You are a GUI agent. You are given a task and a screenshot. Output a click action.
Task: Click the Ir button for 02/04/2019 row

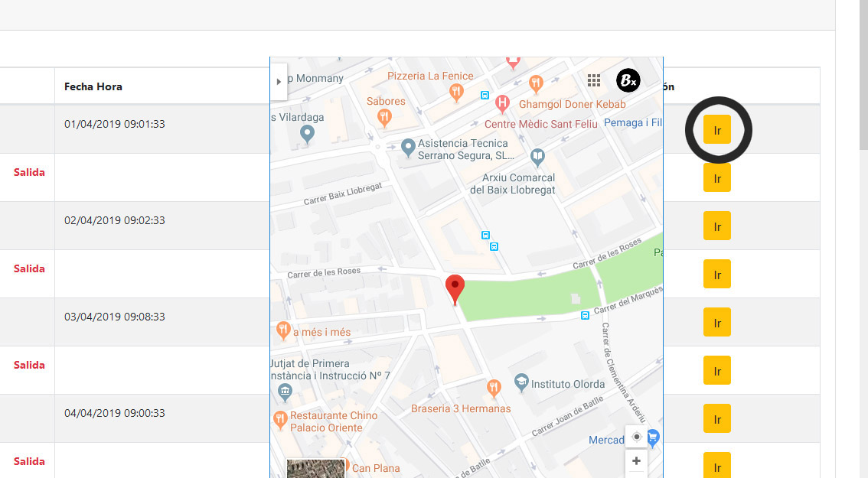point(717,226)
